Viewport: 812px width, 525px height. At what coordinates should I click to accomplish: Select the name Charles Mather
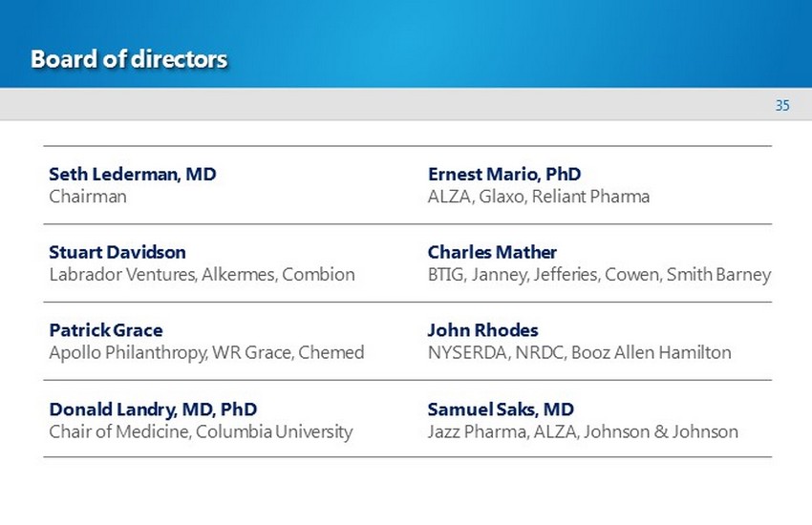[x=492, y=253]
